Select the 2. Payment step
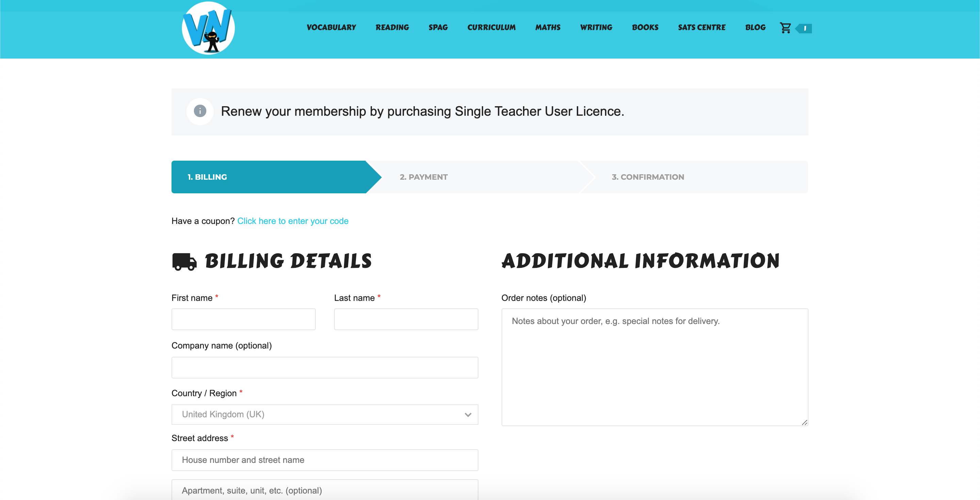The height and width of the screenshot is (500, 980). pyautogui.click(x=480, y=177)
